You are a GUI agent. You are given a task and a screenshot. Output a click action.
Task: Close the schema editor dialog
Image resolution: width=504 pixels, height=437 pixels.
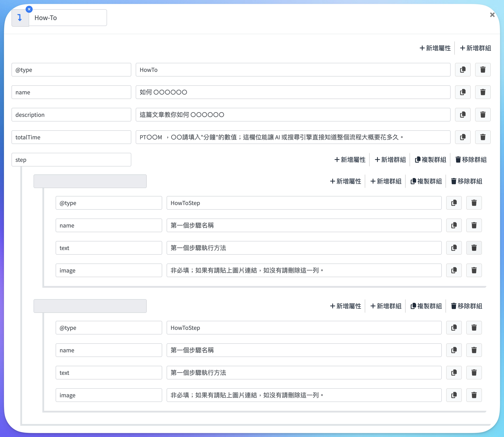492,15
